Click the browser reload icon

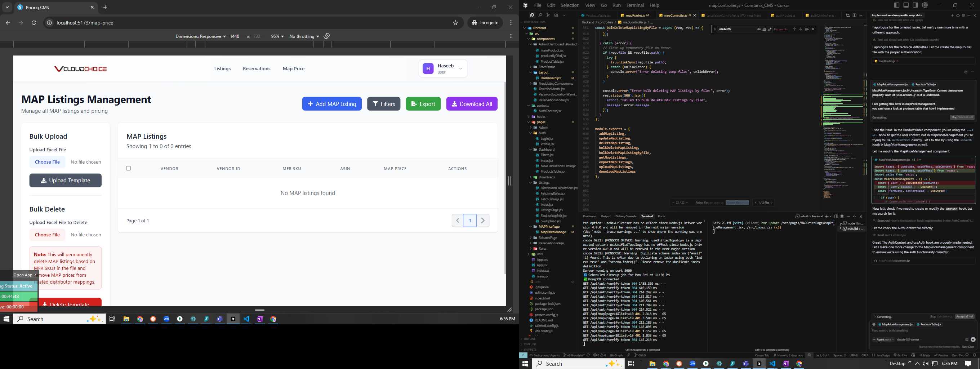(x=34, y=23)
